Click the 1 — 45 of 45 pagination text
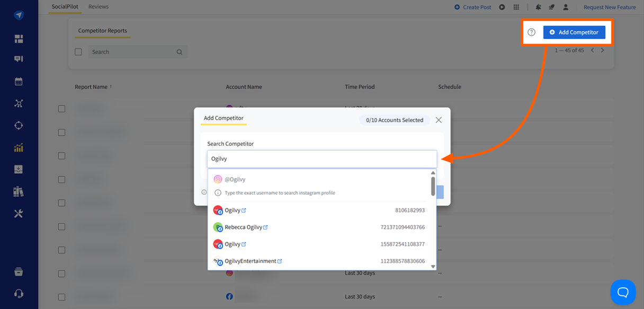 point(569,50)
